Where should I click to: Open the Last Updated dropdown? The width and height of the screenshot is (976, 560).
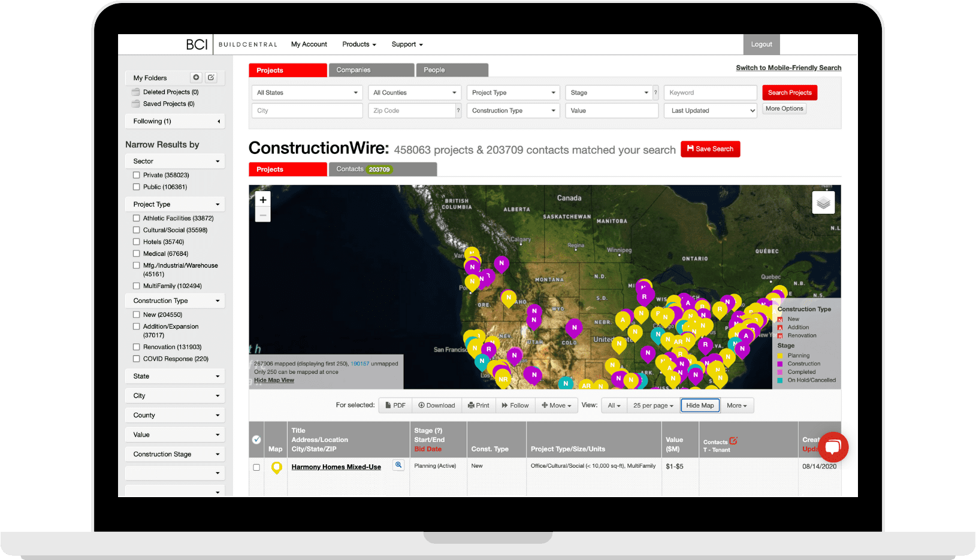[711, 111]
